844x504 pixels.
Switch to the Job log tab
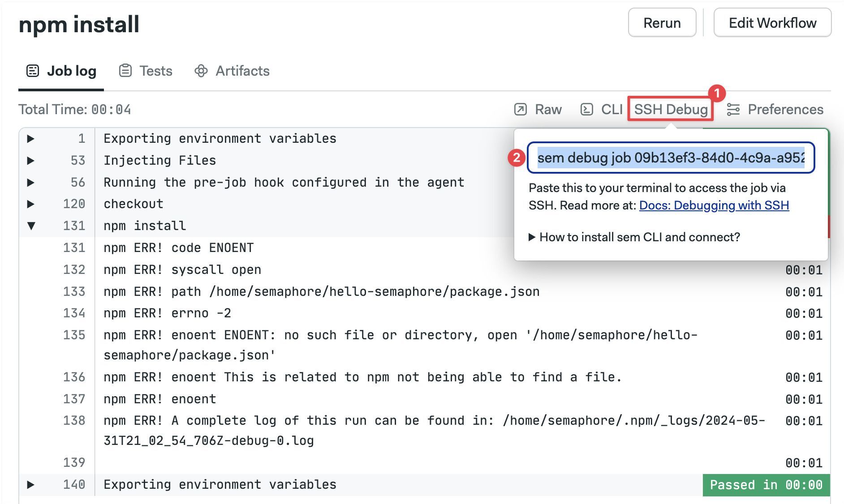pos(61,71)
